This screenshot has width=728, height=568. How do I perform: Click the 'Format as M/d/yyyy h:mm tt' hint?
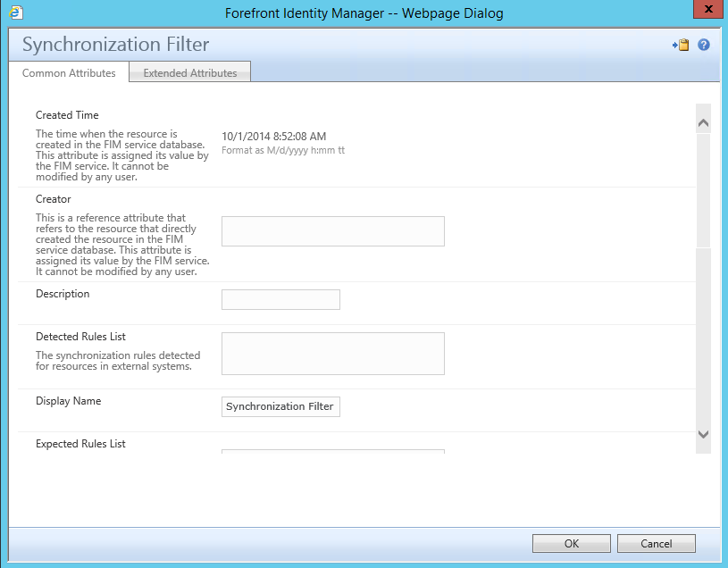pyautogui.click(x=283, y=150)
